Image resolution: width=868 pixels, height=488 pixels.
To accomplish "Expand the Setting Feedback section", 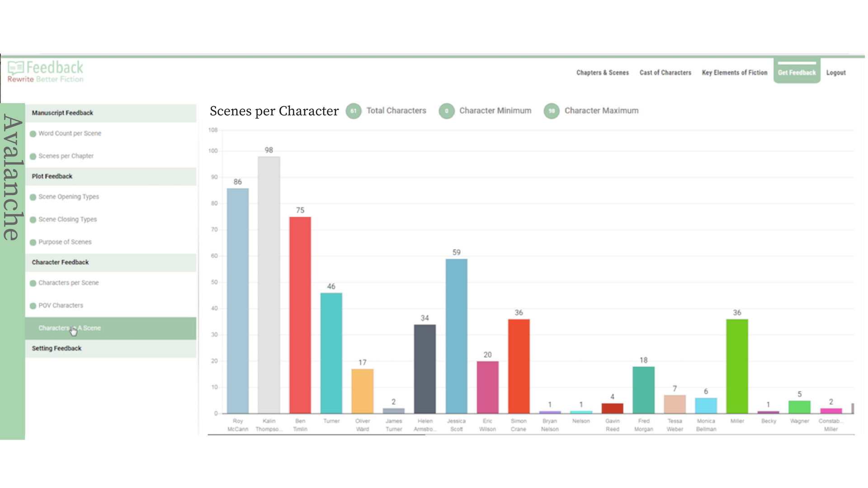I will pyautogui.click(x=57, y=348).
